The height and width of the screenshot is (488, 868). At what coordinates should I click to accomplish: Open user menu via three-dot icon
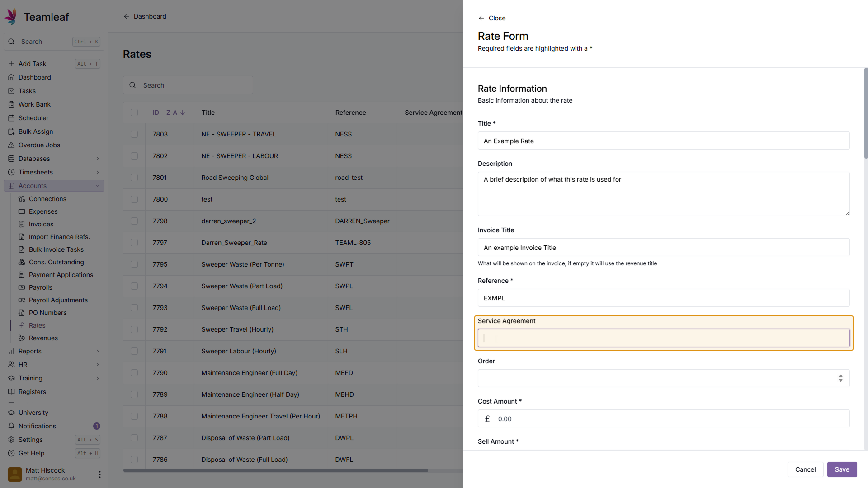(x=99, y=474)
